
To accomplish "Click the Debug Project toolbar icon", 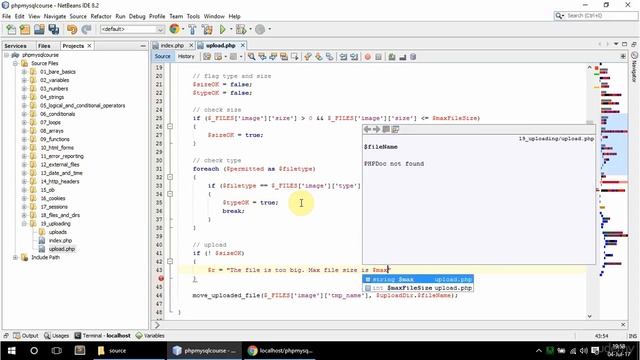I will click(240, 29).
